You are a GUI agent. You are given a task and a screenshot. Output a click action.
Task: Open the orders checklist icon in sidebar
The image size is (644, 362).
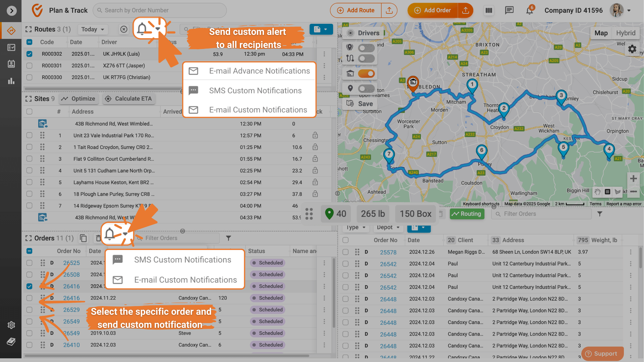(x=11, y=48)
